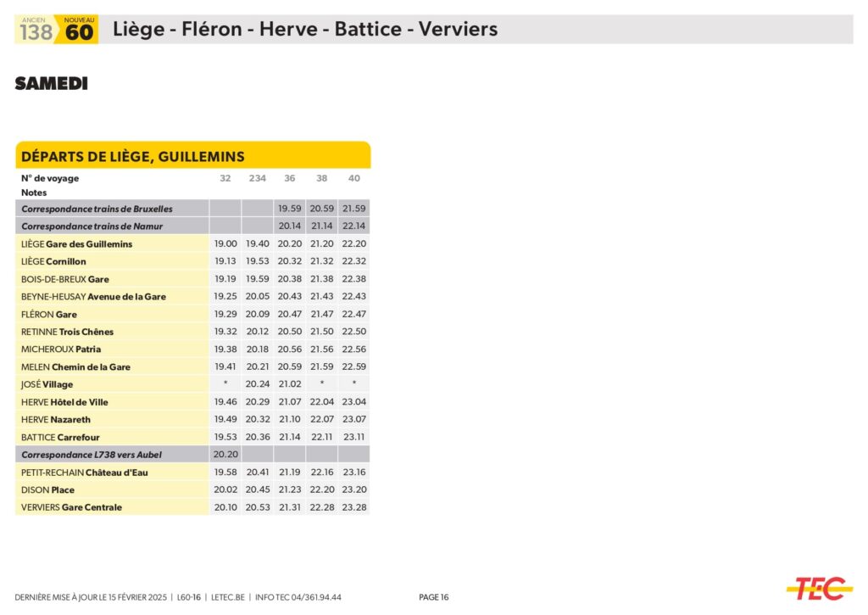
Task: Click the PAGE 16 footer label
Action: point(434,597)
